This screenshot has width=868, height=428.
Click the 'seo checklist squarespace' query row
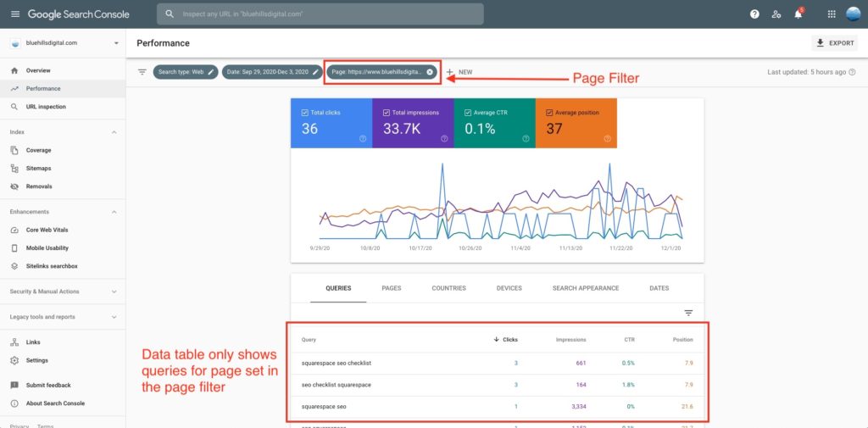[x=497, y=385]
